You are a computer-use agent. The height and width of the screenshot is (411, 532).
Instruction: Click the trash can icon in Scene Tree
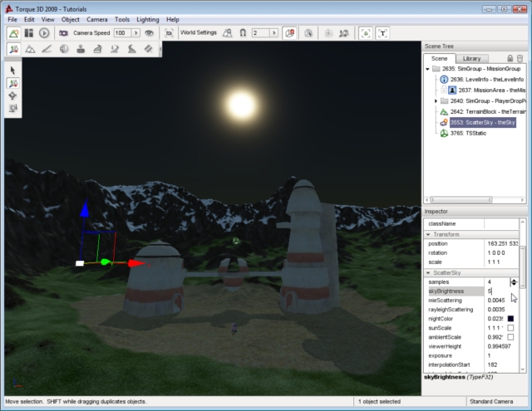point(520,59)
